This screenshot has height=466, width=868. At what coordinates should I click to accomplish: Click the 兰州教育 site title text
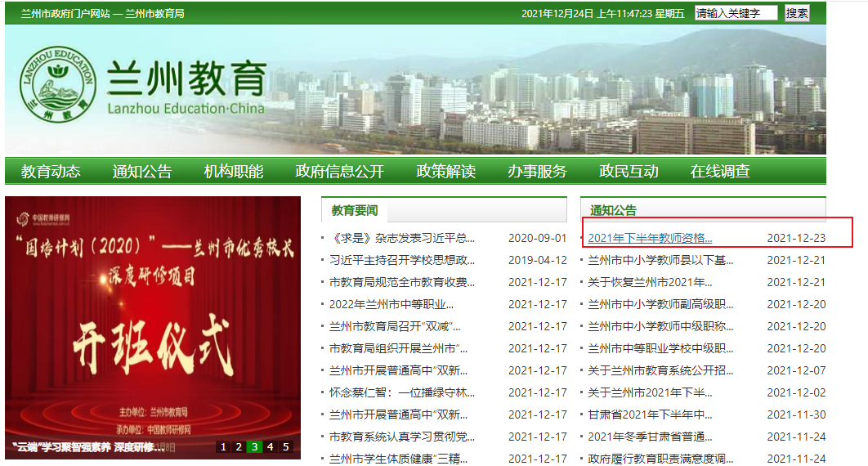pyautogui.click(x=187, y=78)
